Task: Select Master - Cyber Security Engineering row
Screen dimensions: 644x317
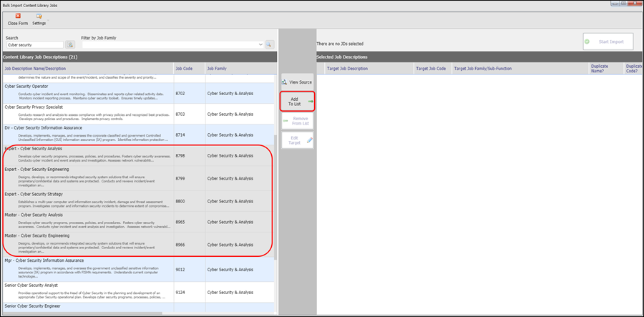Action: click(140, 244)
